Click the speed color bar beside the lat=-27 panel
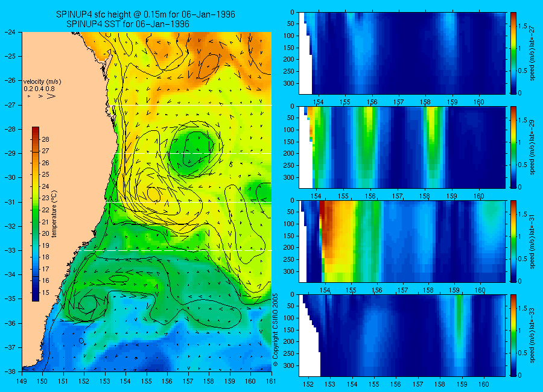 513,53
